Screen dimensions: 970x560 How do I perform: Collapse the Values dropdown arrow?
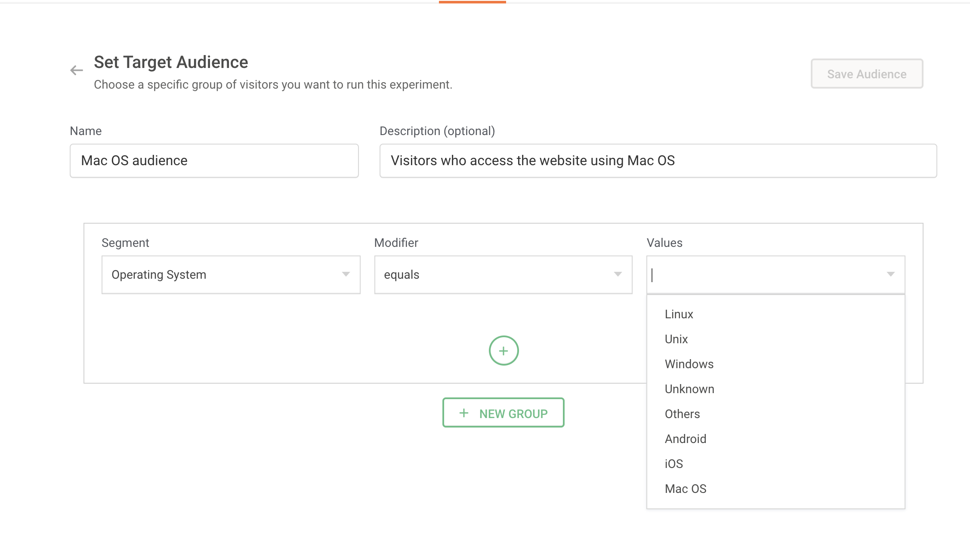[x=890, y=274]
